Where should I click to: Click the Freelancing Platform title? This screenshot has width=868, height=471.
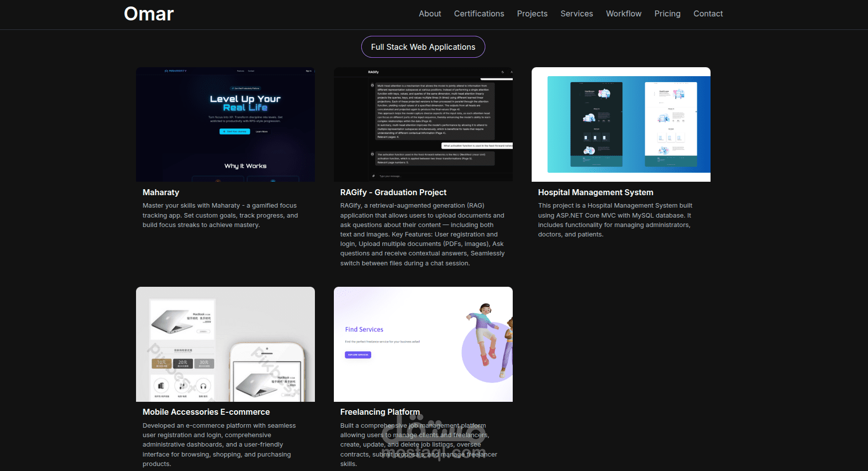point(380,412)
